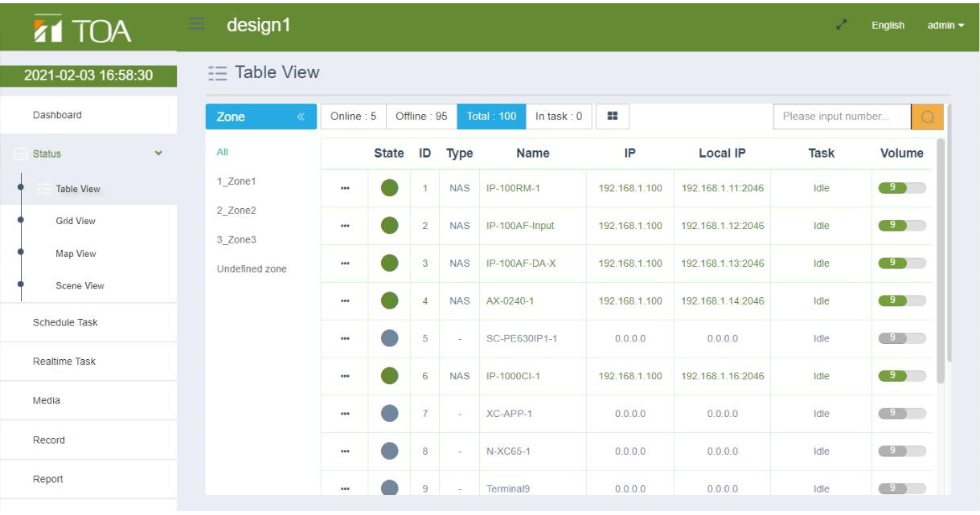Screen dimensions: 980x515
Task: Open the three-dot menu for IP-100RM-1
Action: (345, 189)
